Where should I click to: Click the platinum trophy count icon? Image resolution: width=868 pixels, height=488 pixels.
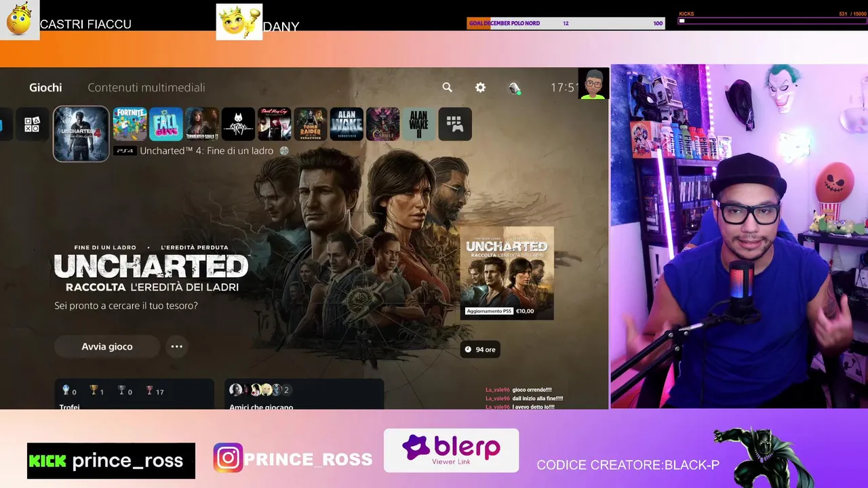[66, 390]
